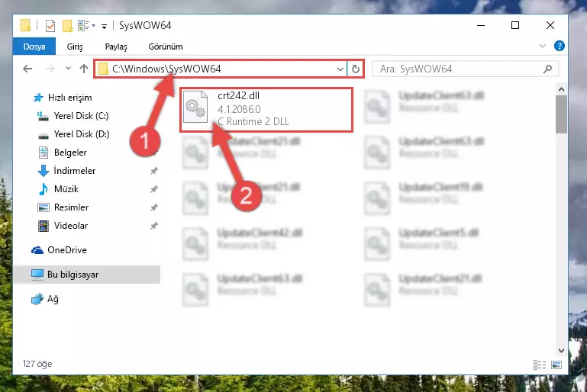This screenshot has width=587, height=392.
Task: Close the SysWOW64 window
Action: click(x=550, y=25)
